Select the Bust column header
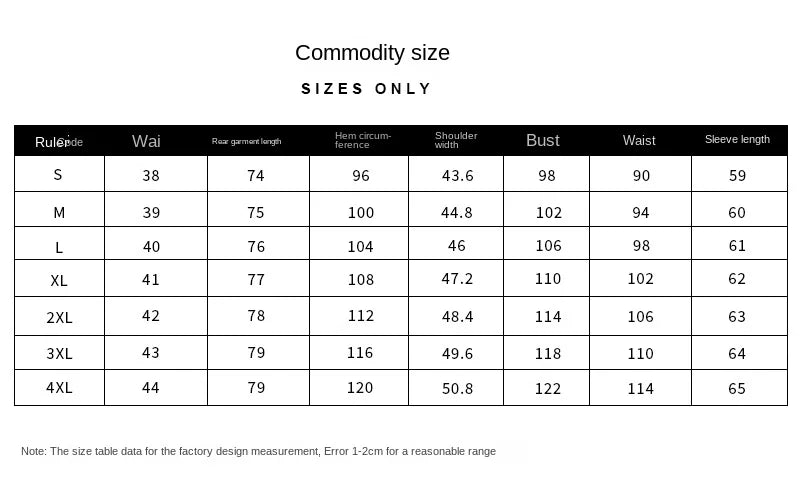 click(x=542, y=140)
